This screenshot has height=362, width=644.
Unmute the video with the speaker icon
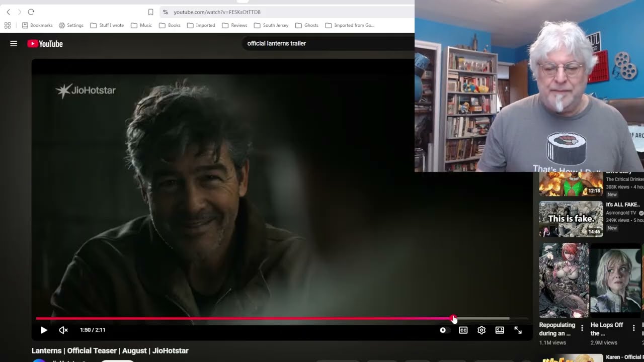pos(63,330)
